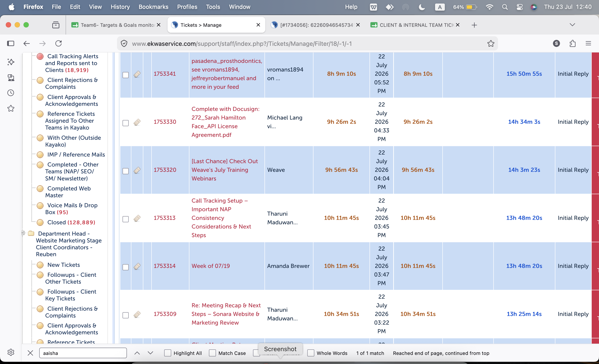Jump to next find match

point(150,353)
